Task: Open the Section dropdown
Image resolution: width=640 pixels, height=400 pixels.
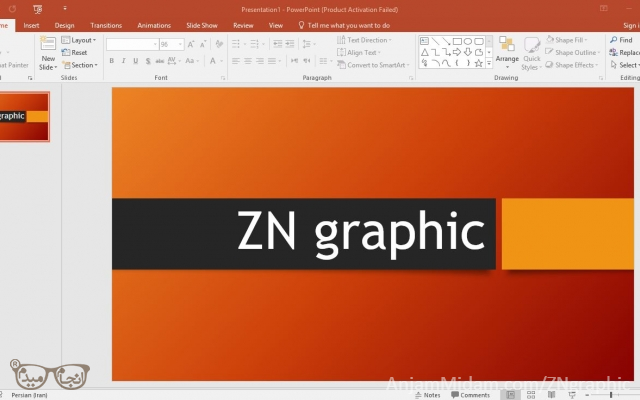Action: tap(80, 65)
